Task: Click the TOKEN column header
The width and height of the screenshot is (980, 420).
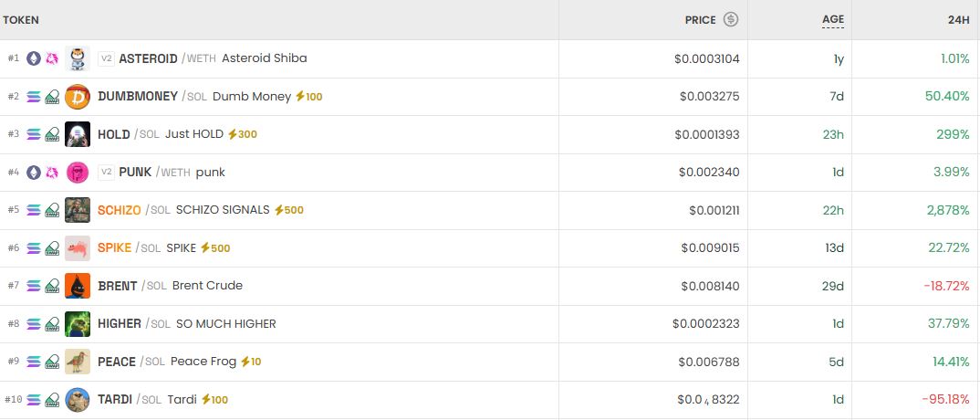Action: coord(21,19)
